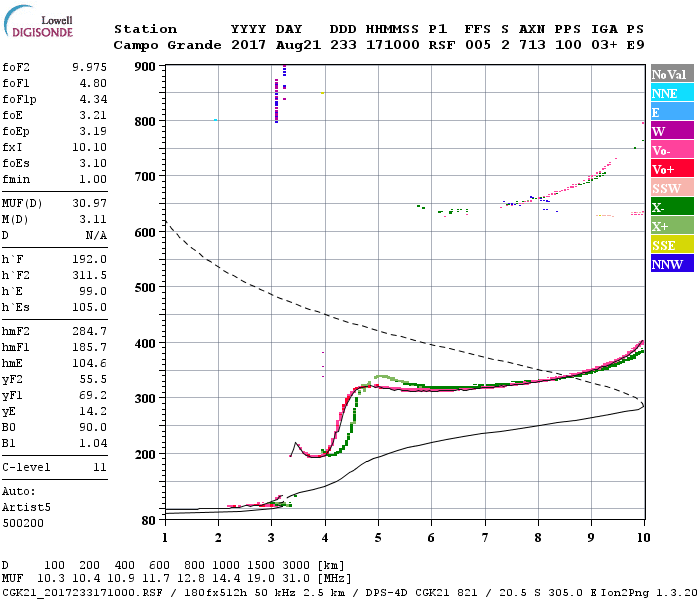Viewport: 700px width, 600px height.
Task: Select the W legend swatch
Action: pyautogui.click(x=672, y=130)
